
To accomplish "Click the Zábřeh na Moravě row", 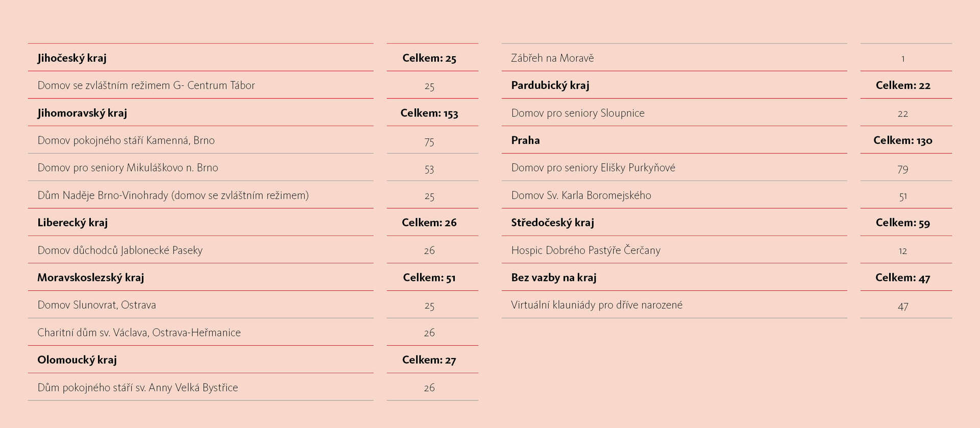I will pos(553,58).
